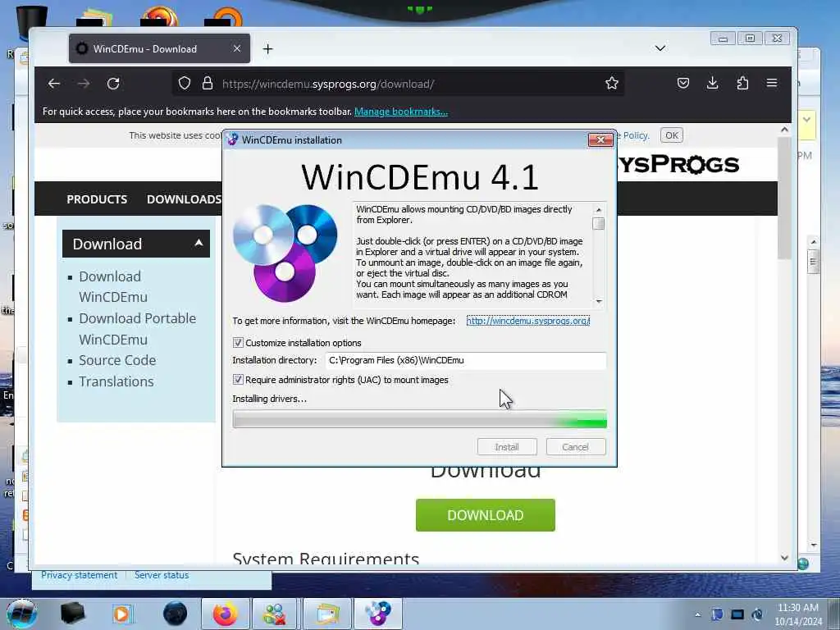
Task: Click the installing drivers progress bar
Action: (x=419, y=419)
